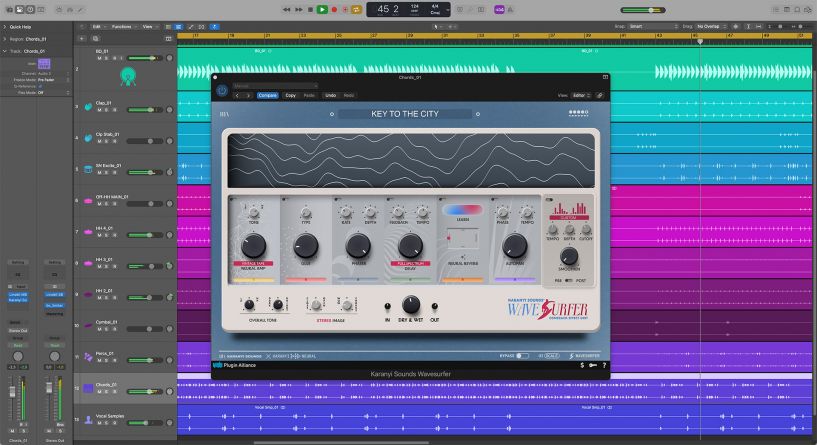Open the Functions menu in tracks area
Viewport: 817px width, 445px height.
coord(123,27)
